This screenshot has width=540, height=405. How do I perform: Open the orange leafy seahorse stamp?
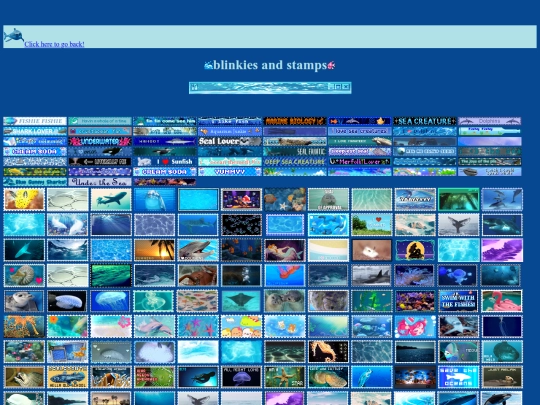24,326
